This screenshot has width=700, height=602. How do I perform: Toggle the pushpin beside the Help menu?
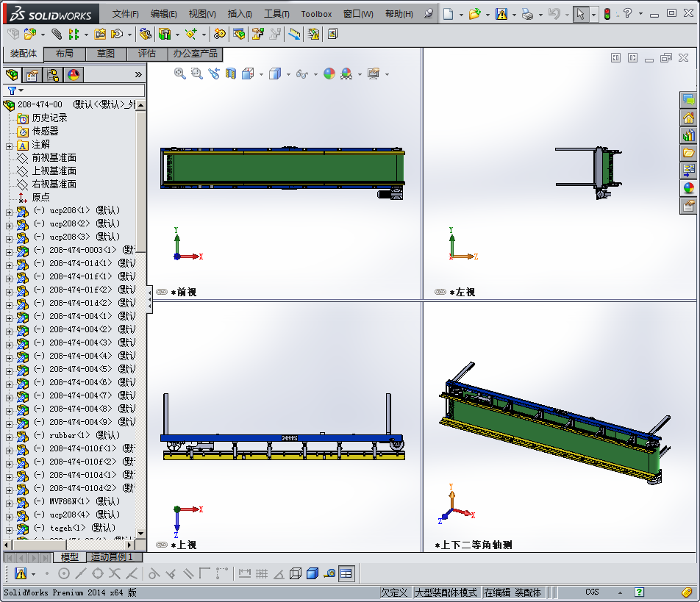click(x=429, y=13)
